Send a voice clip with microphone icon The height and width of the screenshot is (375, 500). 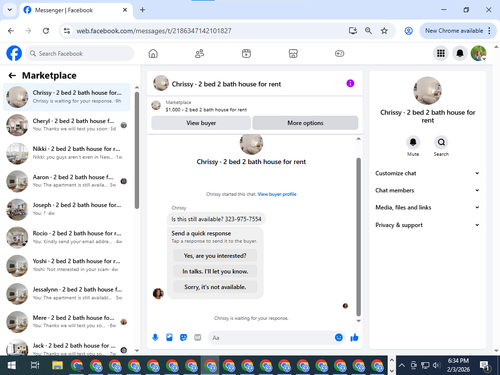coord(155,338)
